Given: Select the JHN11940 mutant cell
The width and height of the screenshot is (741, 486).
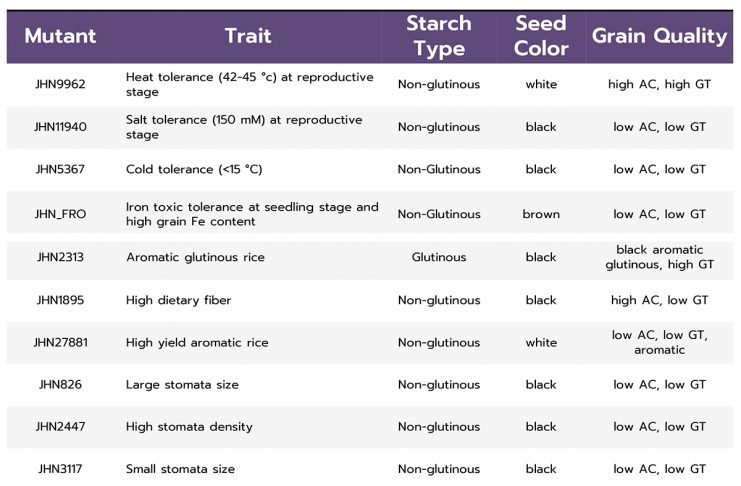Looking at the screenshot, I should pyautogui.click(x=60, y=127).
